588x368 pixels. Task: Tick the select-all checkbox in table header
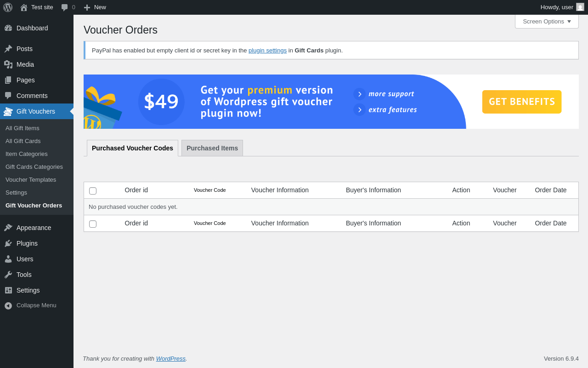point(93,191)
